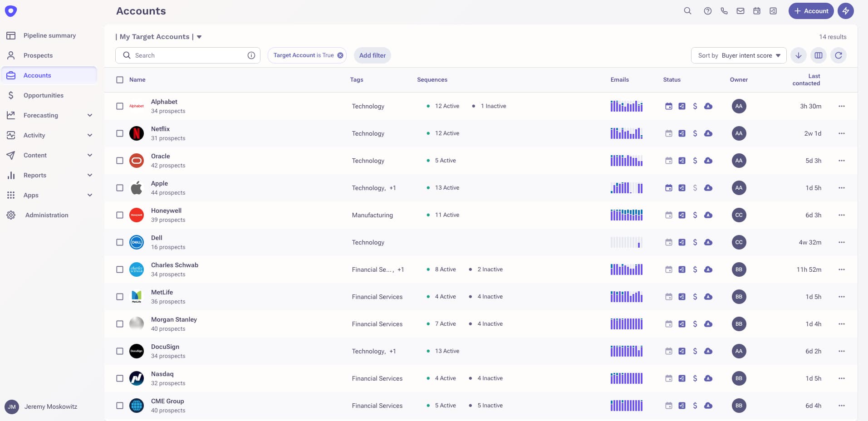Image resolution: width=868 pixels, height=421 pixels.
Task: Open the email envelope icon in header
Action: tap(740, 11)
